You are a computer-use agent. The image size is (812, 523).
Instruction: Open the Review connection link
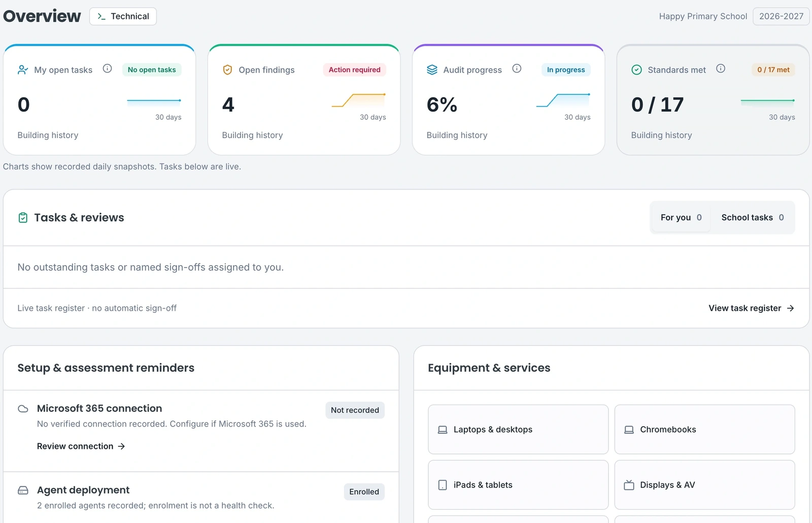81,446
